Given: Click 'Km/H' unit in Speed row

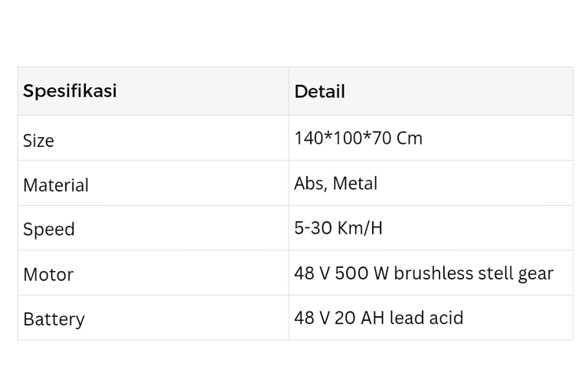Looking at the screenshot, I should 360,228.
